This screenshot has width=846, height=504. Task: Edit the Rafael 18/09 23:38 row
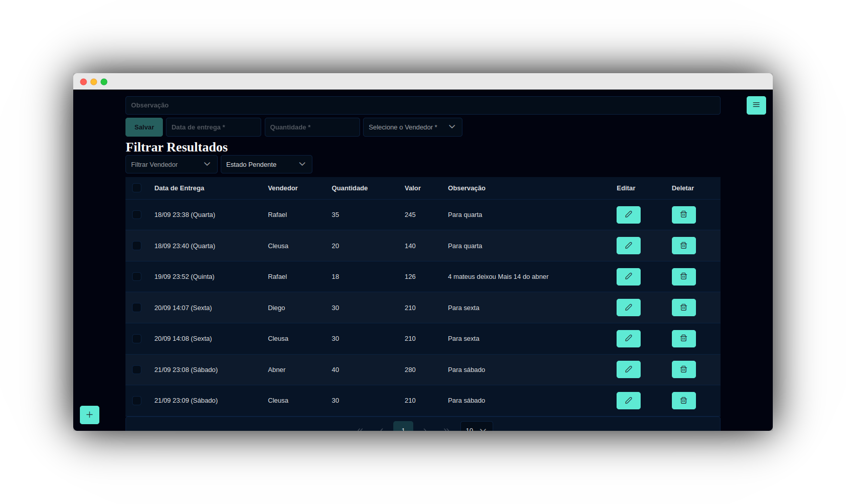(628, 215)
